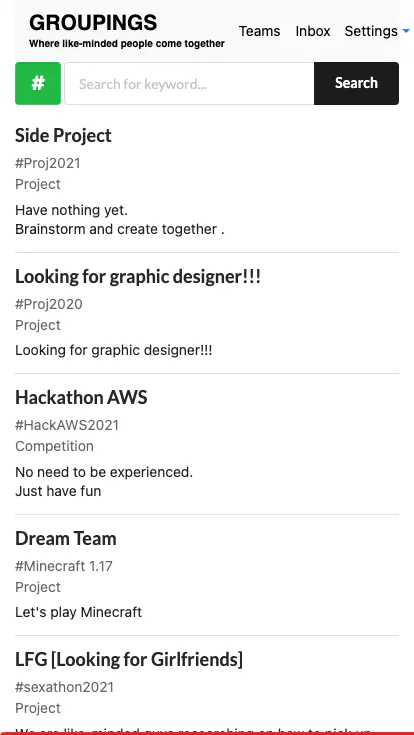Click the Let's play Minecraft description

point(78,612)
